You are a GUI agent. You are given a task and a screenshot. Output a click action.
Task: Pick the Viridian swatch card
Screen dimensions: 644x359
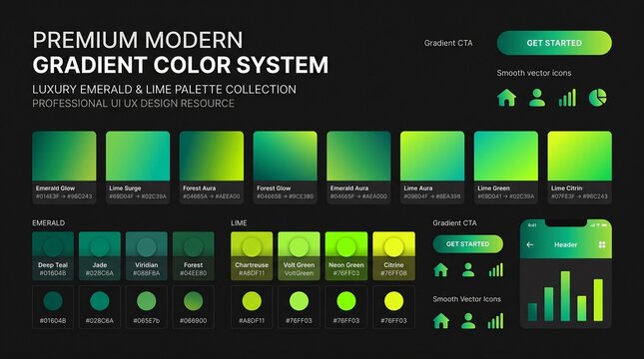[146, 256]
